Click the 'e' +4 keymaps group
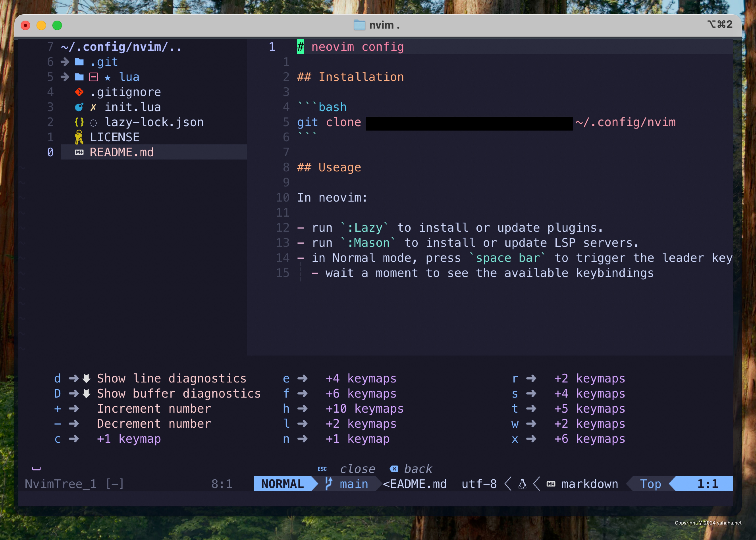756x540 pixels. pyautogui.click(x=339, y=378)
